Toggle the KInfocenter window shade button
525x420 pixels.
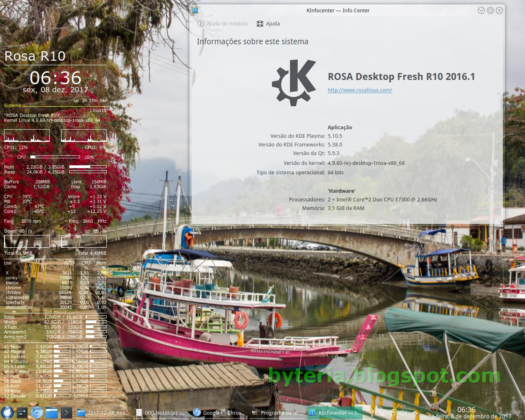click(x=481, y=11)
